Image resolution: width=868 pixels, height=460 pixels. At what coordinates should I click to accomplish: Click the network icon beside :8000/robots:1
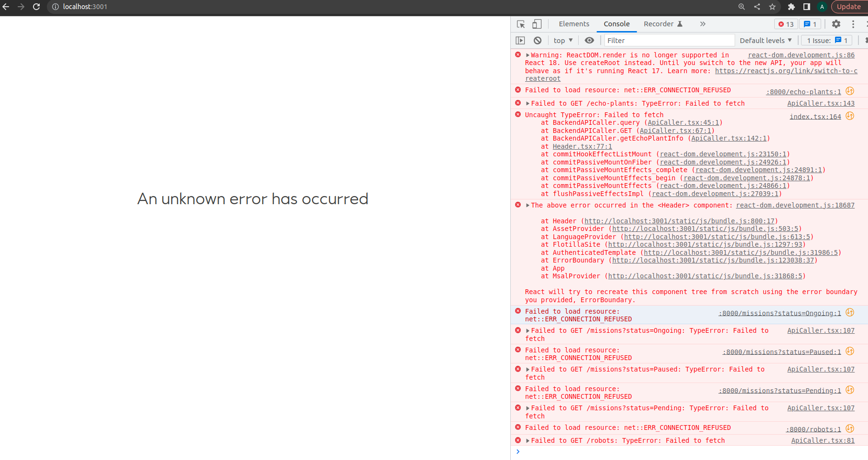tap(850, 428)
